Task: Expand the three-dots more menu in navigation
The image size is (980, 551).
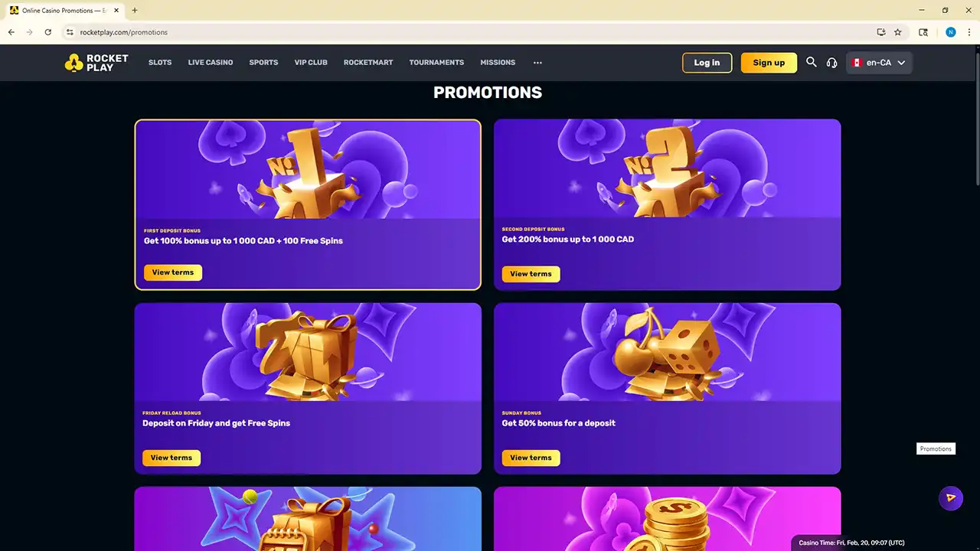Action: [537, 63]
